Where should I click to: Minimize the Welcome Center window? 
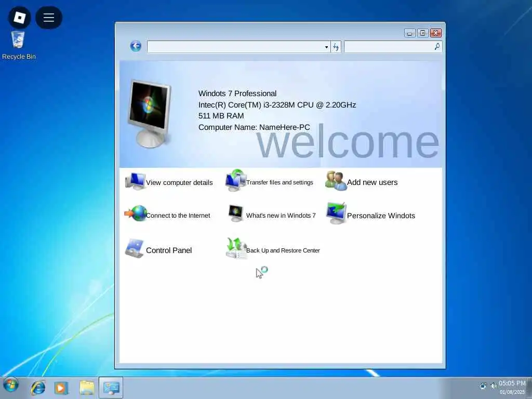(410, 33)
